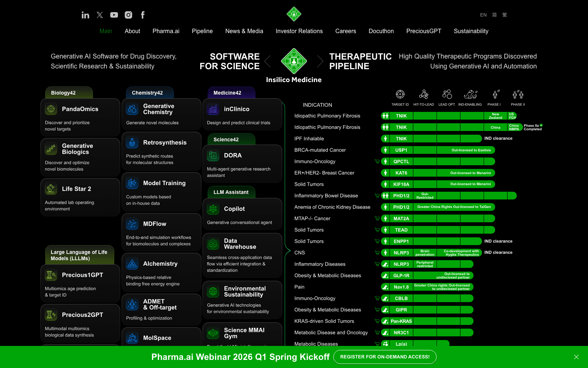Click the Lead Opt. stage icon

[447, 94]
